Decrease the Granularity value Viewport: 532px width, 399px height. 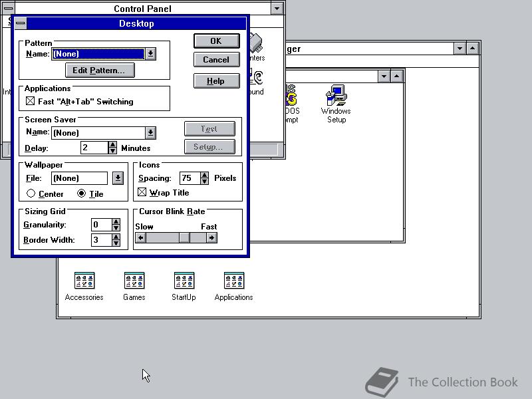(x=116, y=227)
